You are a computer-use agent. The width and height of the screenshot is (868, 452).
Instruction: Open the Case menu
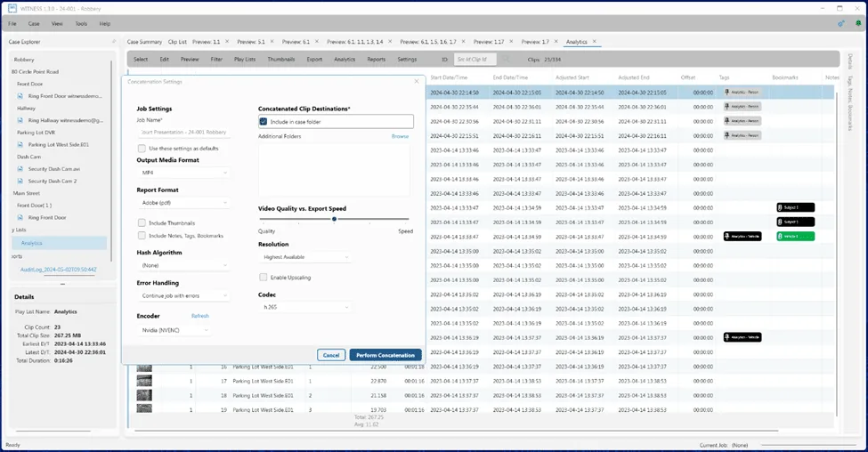pyautogui.click(x=34, y=24)
